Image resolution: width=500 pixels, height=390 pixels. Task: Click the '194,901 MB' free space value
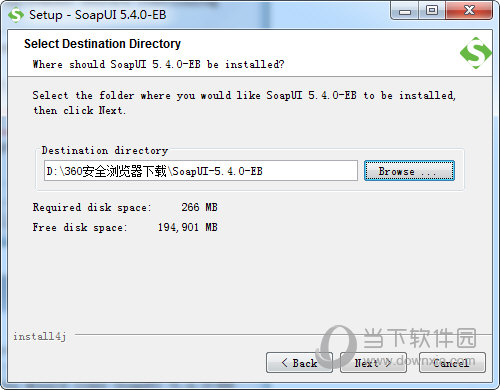tap(188, 227)
